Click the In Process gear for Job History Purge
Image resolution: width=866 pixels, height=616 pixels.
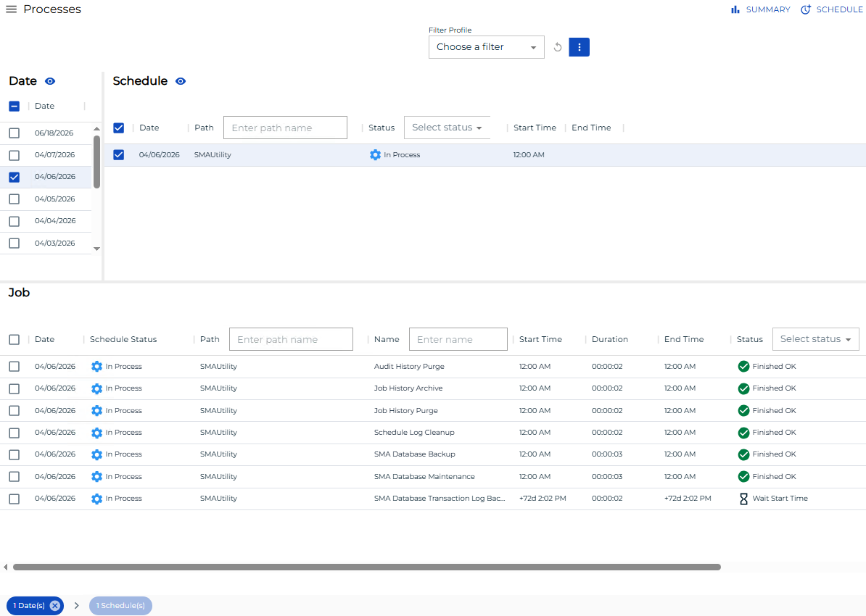tap(96, 411)
